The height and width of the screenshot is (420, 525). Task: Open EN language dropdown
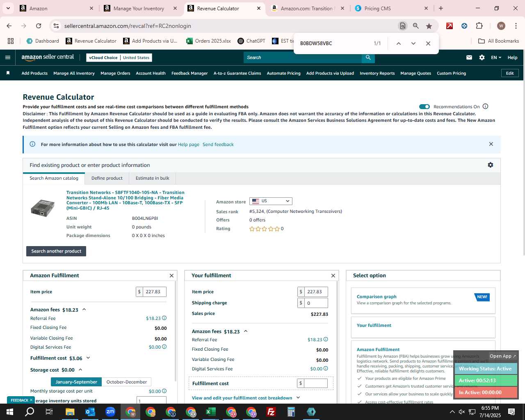click(496, 57)
